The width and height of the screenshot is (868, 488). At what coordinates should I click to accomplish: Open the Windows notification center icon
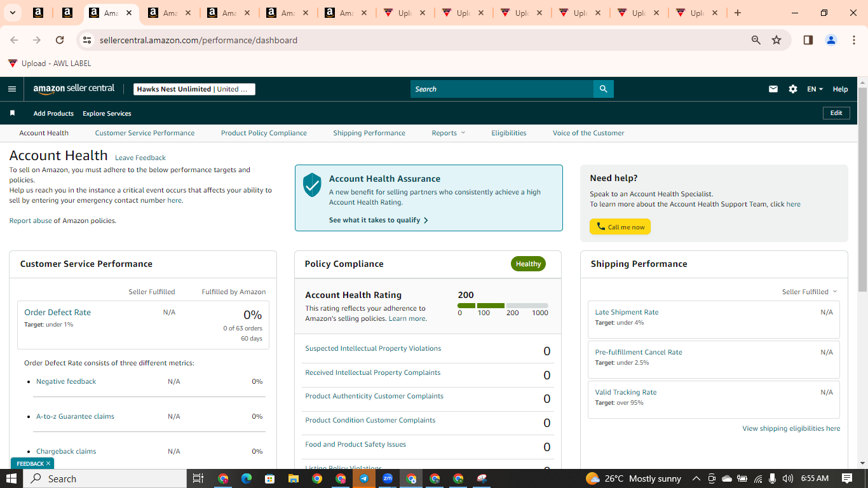(x=847, y=478)
